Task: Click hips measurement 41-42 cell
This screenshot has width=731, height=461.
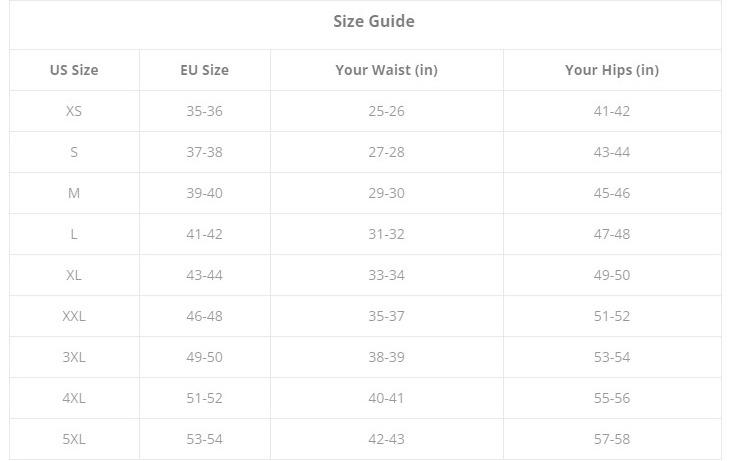Action: click(611, 111)
